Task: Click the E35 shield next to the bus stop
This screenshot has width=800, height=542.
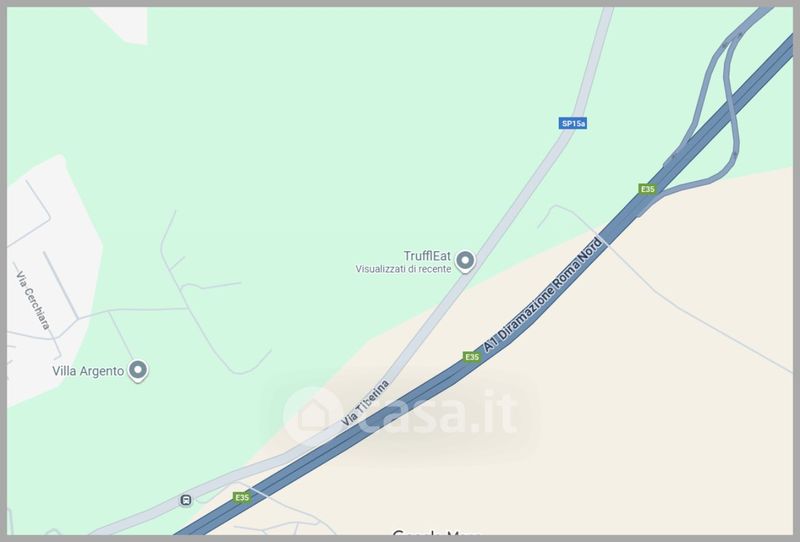Action: [242, 497]
